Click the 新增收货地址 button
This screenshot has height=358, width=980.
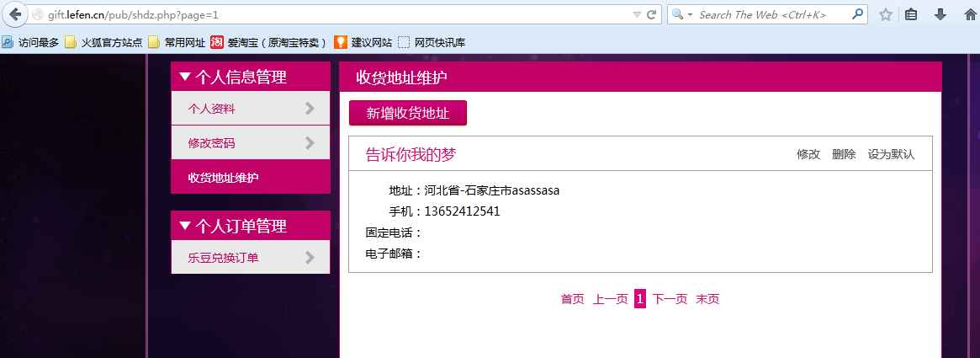pos(407,113)
